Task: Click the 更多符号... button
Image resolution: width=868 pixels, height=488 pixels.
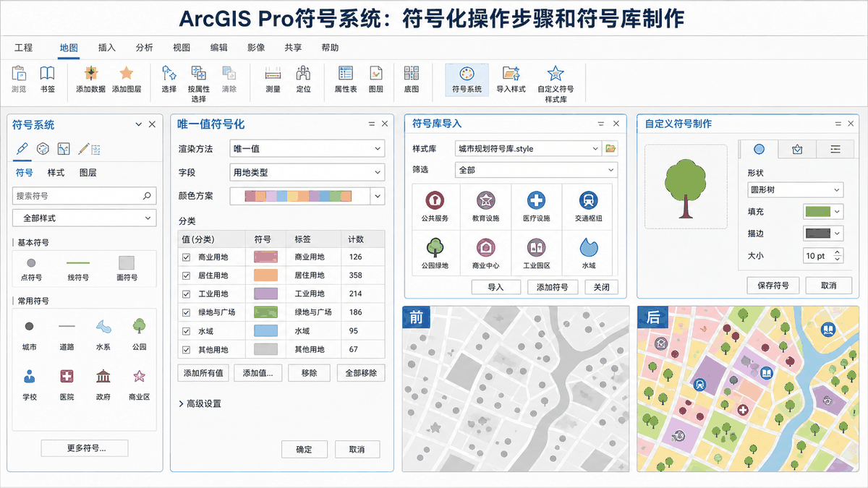Action: coord(85,448)
